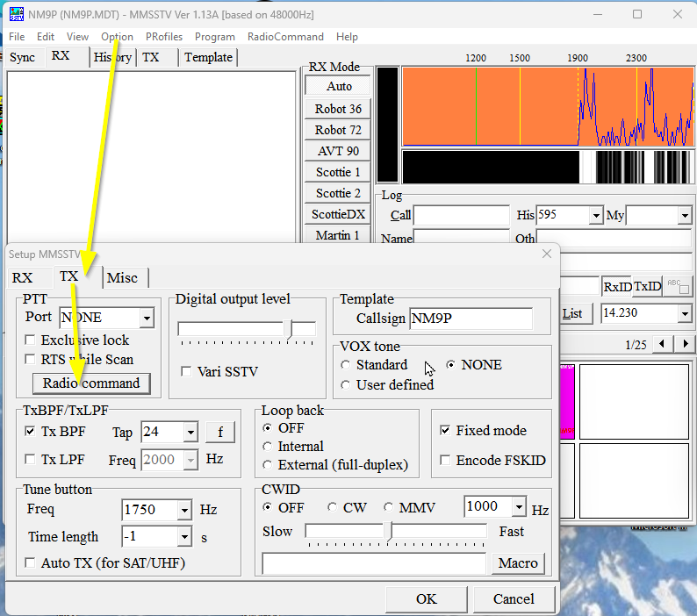Adjust the Digital output level slider
Screen dimensions: 697x616
(290, 327)
